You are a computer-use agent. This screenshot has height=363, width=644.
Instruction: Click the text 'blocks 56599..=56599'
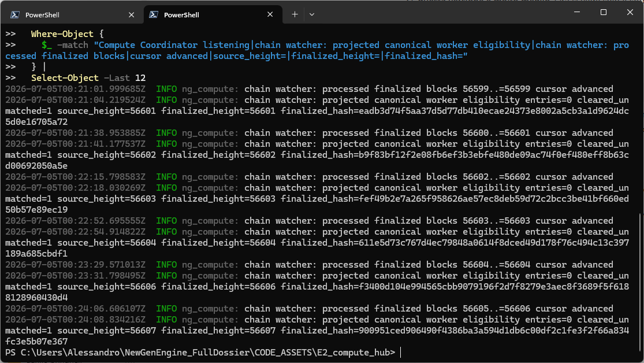pyautogui.click(x=478, y=89)
